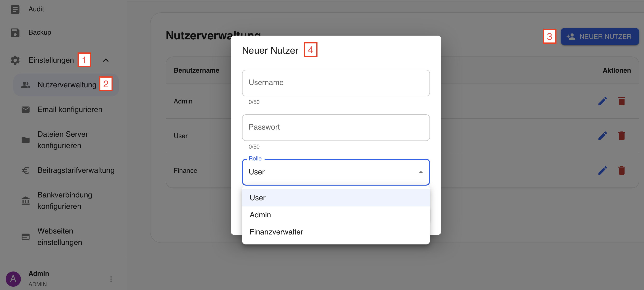
Task: Click the Admin username cell
Action: point(183,101)
